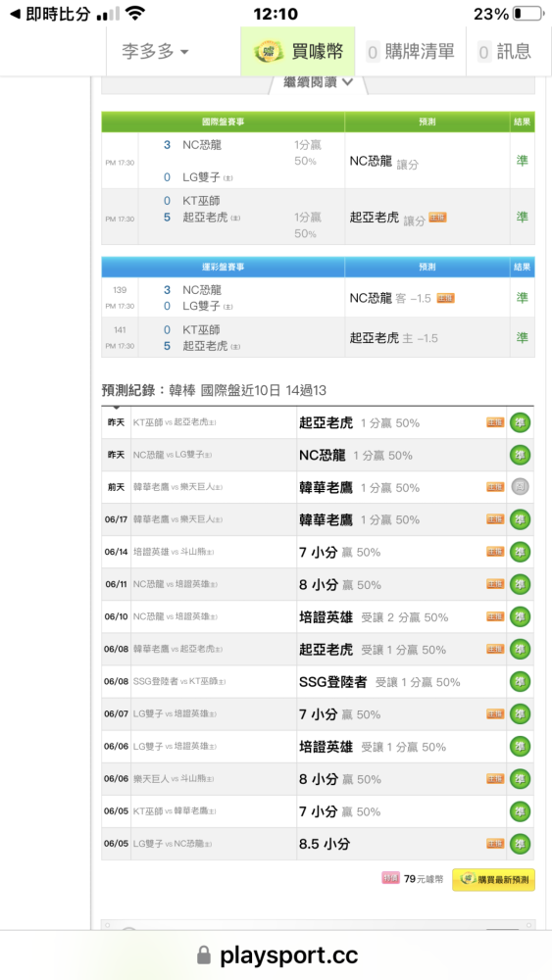Tap the 特價 badge near 79元噱幣
Screen dimensions: 552x980
click(x=390, y=878)
